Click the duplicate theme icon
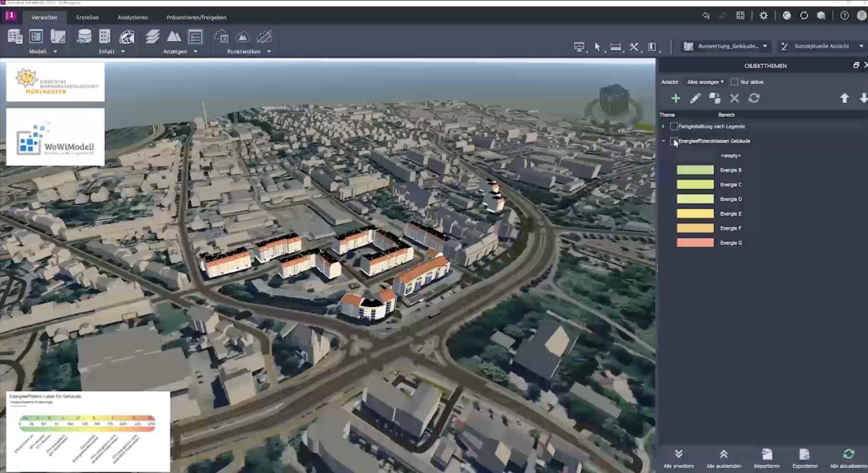Viewport: 868px width, 473px height. (x=714, y=98)
